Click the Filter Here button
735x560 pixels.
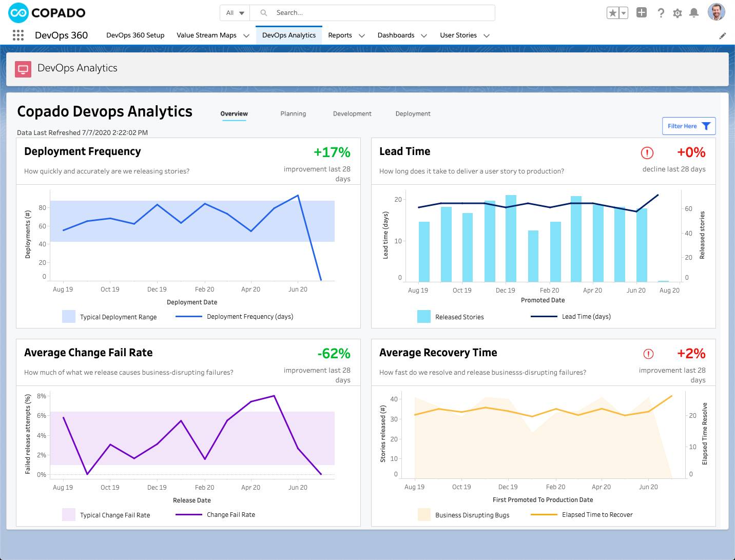pos(688,126)
